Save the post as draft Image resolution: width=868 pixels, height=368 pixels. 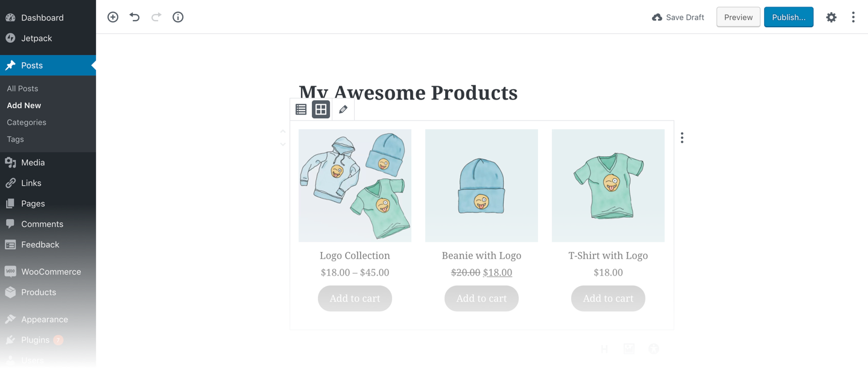(x=678, y=17)
